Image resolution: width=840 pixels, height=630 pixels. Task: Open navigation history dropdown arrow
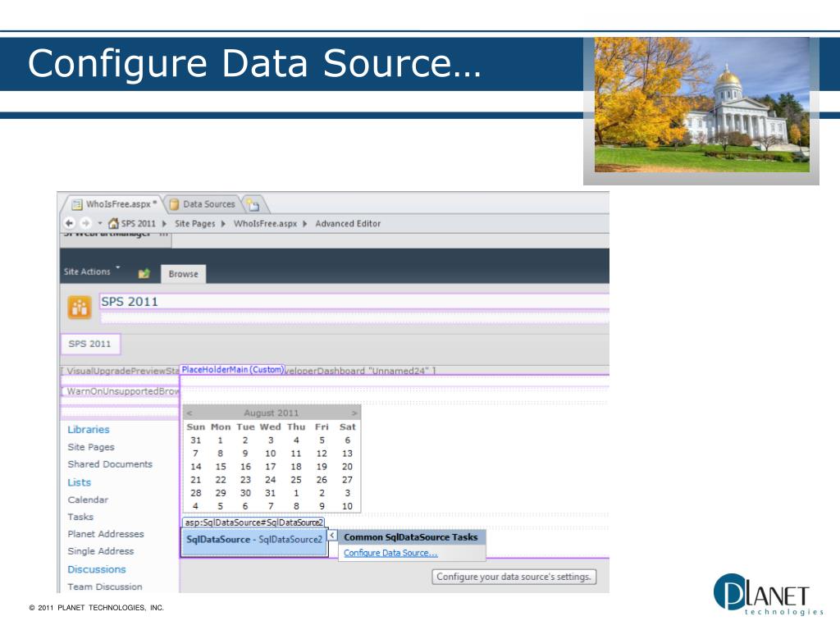[99, 223]
